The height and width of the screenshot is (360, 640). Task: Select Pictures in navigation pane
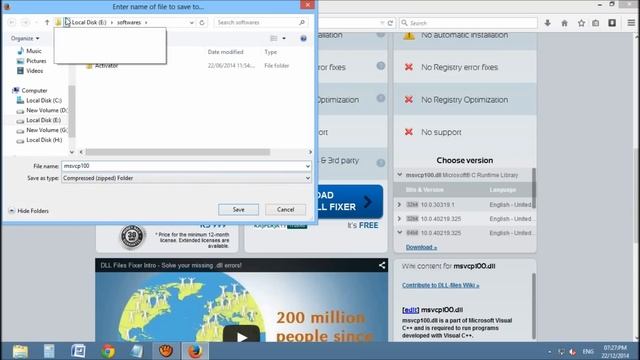coord(36,61)
